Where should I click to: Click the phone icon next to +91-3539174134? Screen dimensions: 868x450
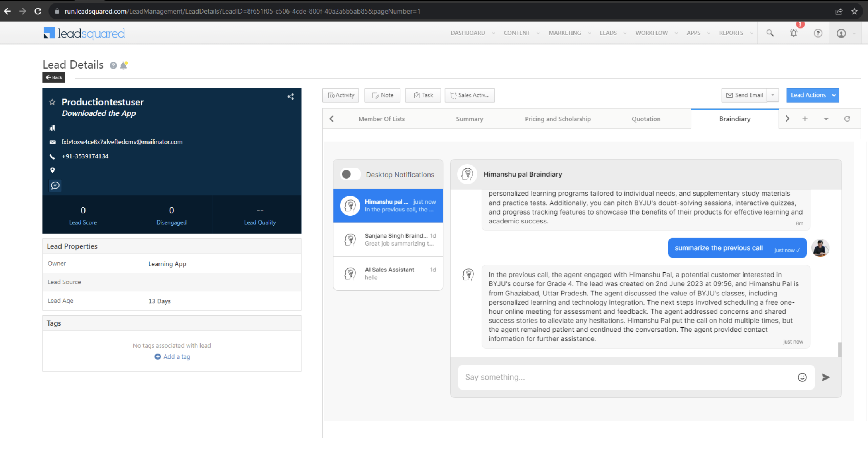(52, 156)
